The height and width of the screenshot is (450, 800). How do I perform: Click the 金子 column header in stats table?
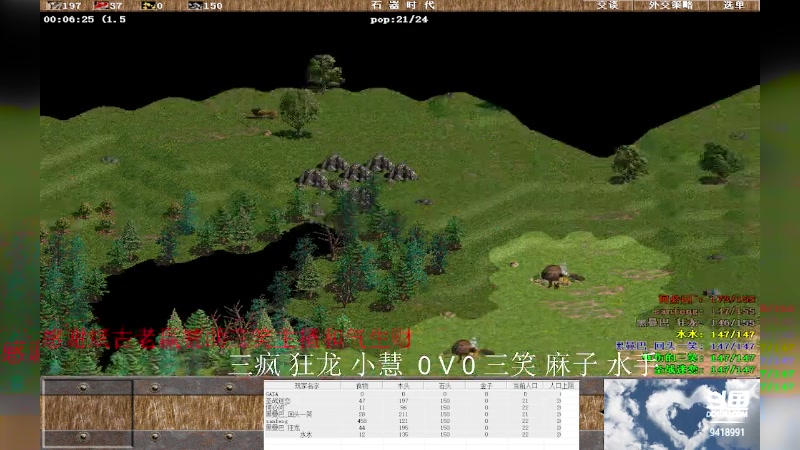pos(486,386)
